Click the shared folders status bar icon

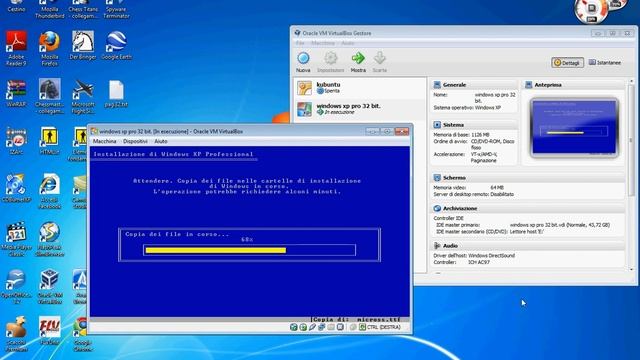point(331,327)
